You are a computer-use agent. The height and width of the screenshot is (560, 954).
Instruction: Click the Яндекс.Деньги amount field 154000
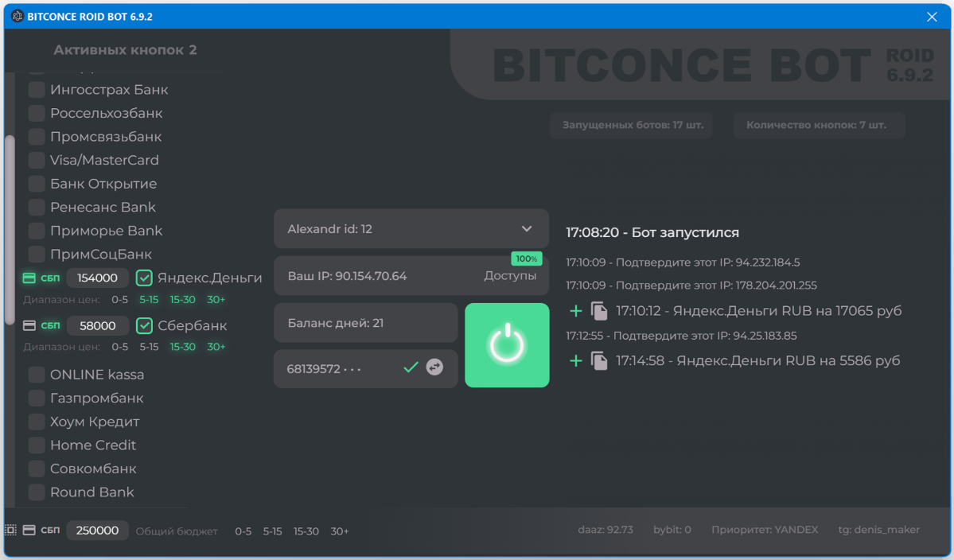pyautogui.click(x=97, y=278)
